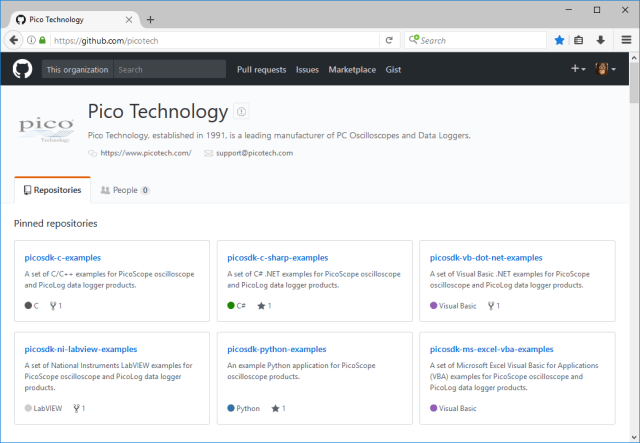Click the Visual Basic label on picosdk-ms-excel-vba-examples card

[x=458, y=408]
